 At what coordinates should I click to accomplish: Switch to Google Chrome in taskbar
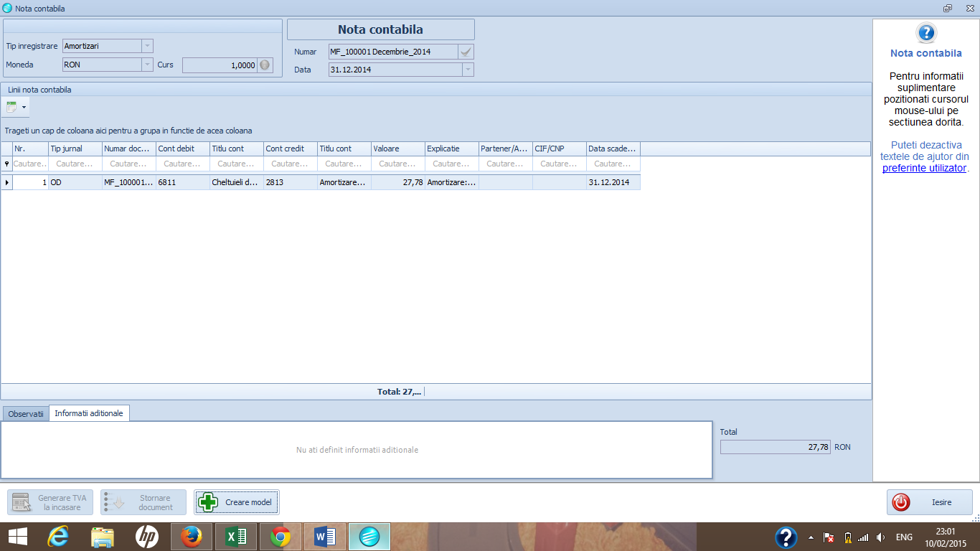281,537
